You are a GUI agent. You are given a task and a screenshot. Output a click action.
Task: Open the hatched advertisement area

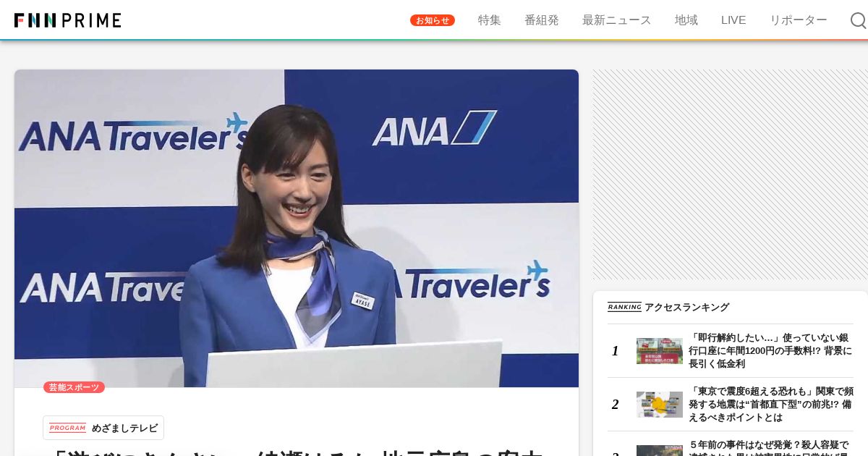[731, 174]
